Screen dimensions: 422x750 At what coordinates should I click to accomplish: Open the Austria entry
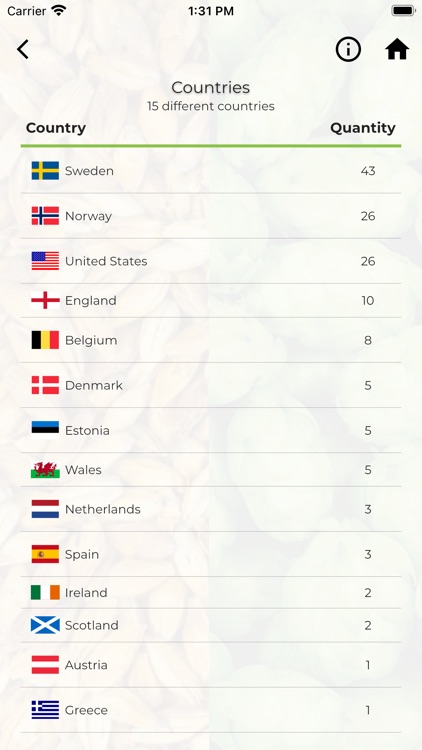tap(211, 665)
